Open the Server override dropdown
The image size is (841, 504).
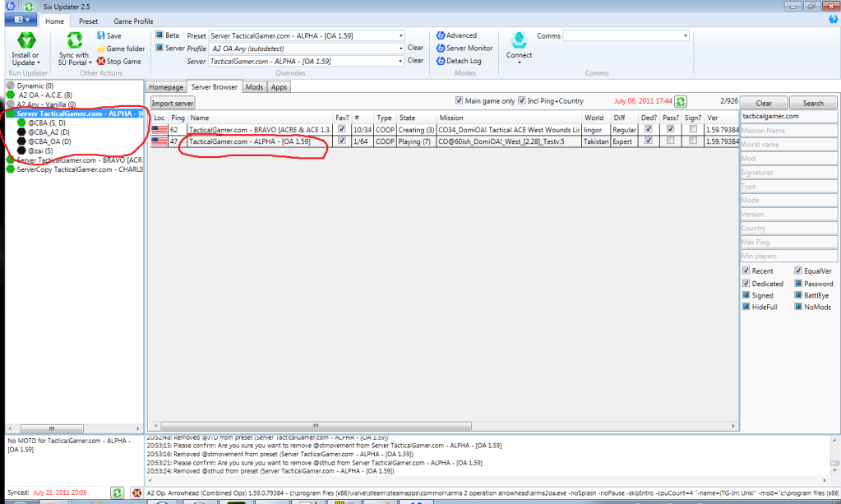400,62
